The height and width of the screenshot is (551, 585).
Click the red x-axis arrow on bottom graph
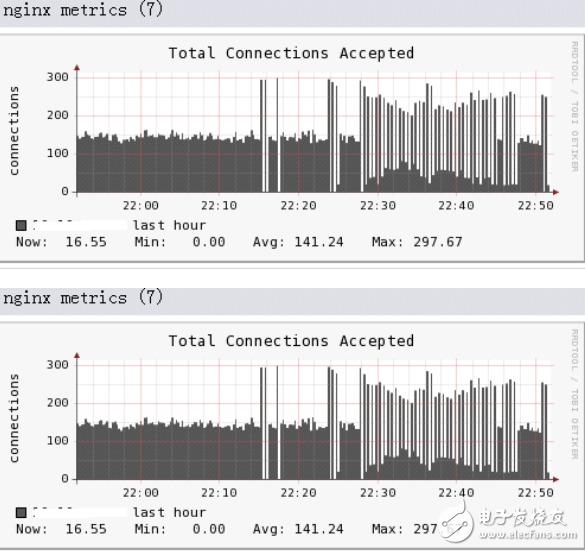pos(556,479)
